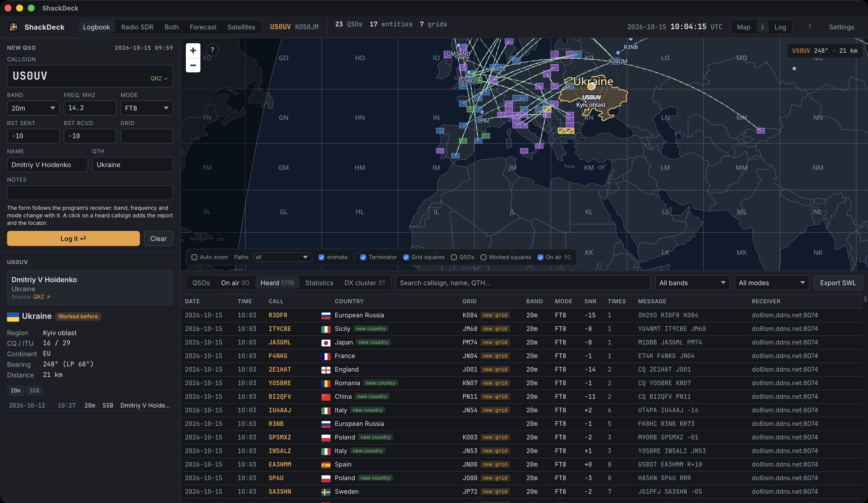Click the GM3AND station dot on map

click(458, 45)
